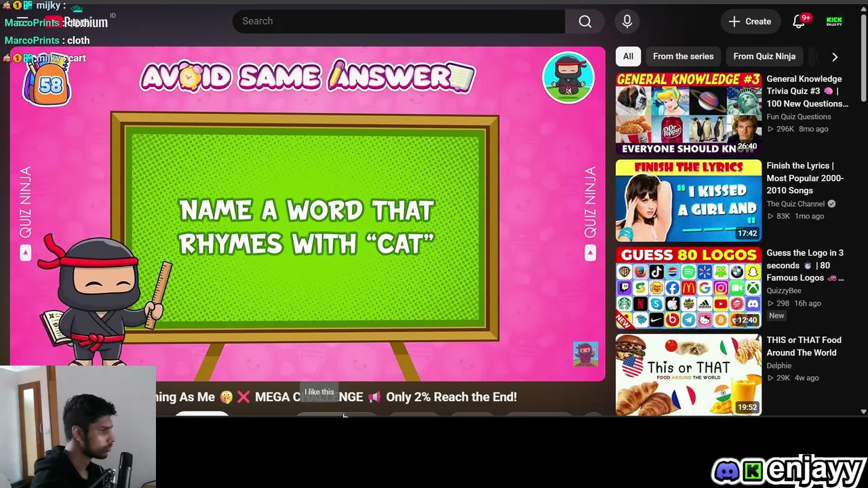The image size is (868, 488).
Task: Focus the Search input field
Action: 399,21
